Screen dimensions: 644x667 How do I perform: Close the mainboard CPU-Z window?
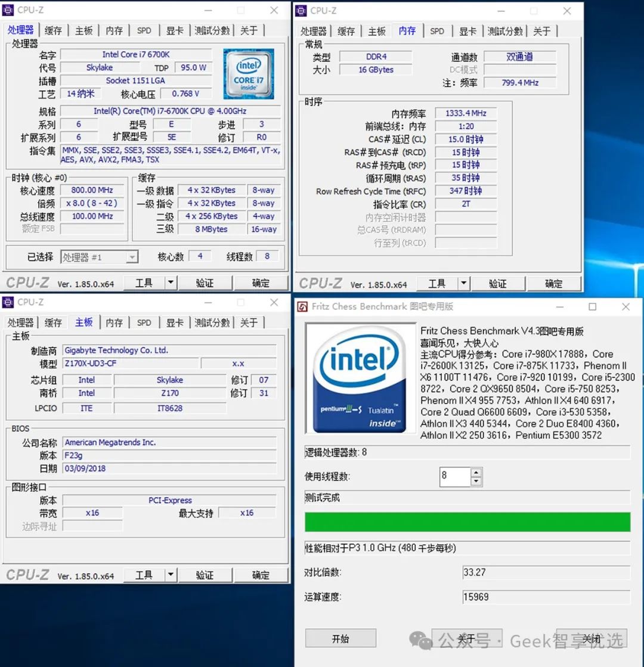tap(274, 302)
